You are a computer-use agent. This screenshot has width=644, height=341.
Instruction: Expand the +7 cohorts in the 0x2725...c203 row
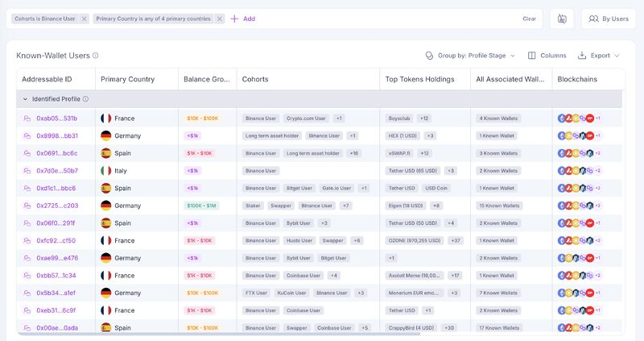[x=346, y=206]
